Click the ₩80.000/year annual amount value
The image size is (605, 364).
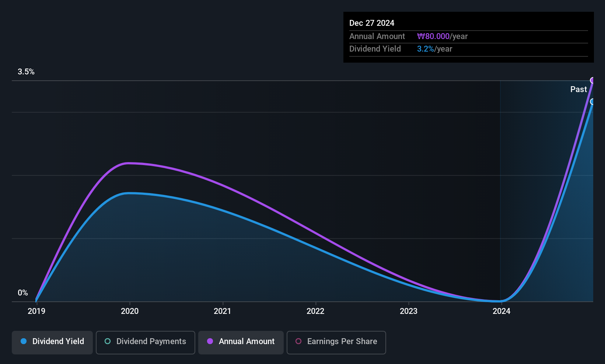[x=442, y=36]
